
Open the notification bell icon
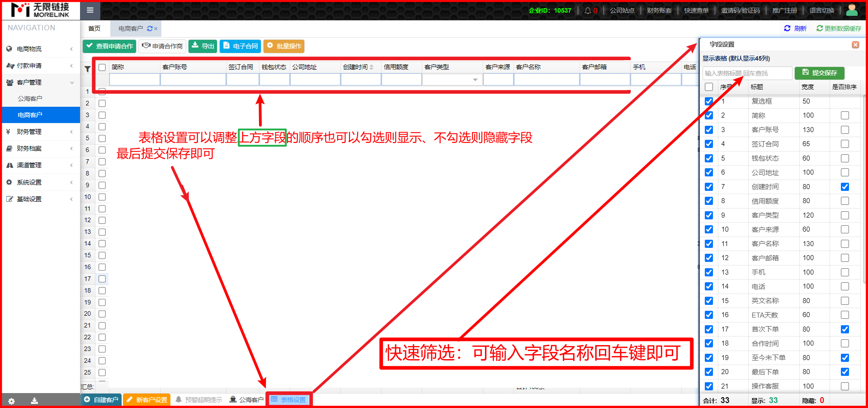tap(588, 10)
